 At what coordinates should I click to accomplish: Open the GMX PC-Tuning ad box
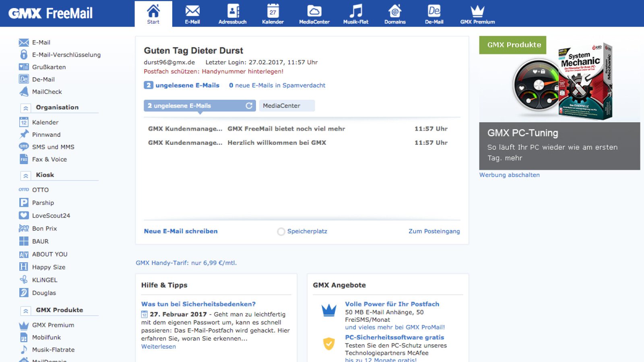click(x=559, y=146)
